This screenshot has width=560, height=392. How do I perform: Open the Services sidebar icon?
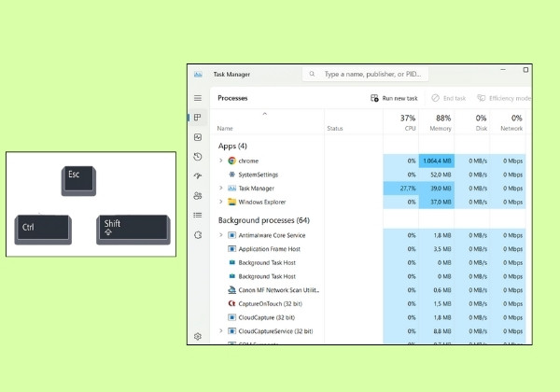[x=198, y=235]
